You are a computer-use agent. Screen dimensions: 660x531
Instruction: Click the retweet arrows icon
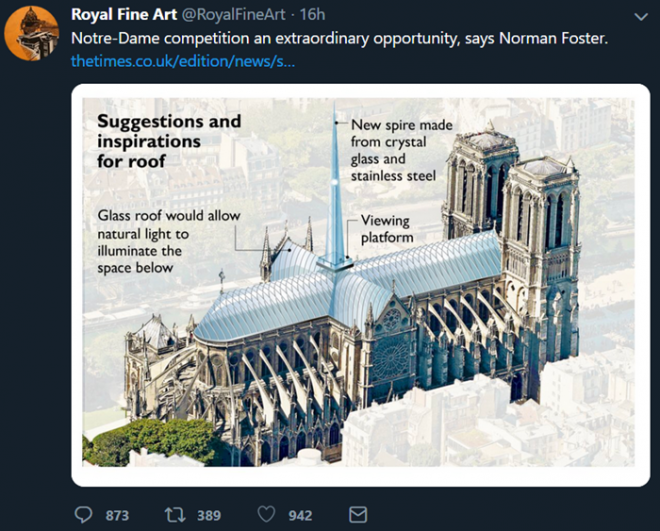pos(174,515)
